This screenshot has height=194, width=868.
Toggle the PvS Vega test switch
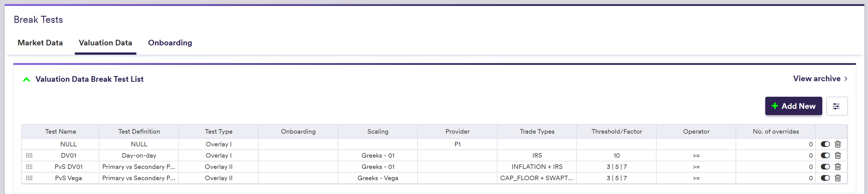pos(825,178)
